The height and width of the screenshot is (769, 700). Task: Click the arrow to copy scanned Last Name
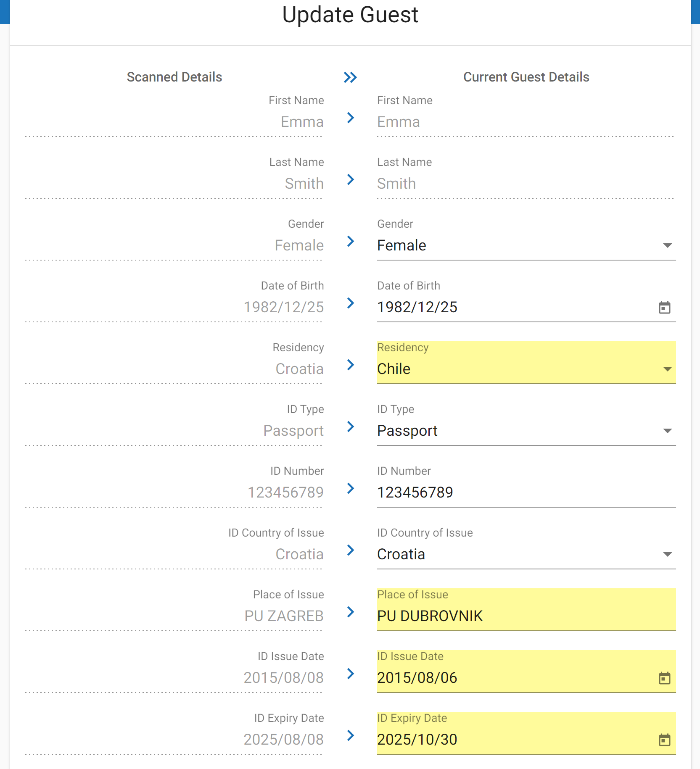(x=350, y=180)
